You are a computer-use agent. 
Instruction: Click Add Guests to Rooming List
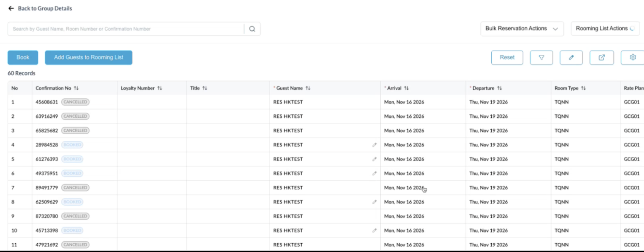[89, 58]
